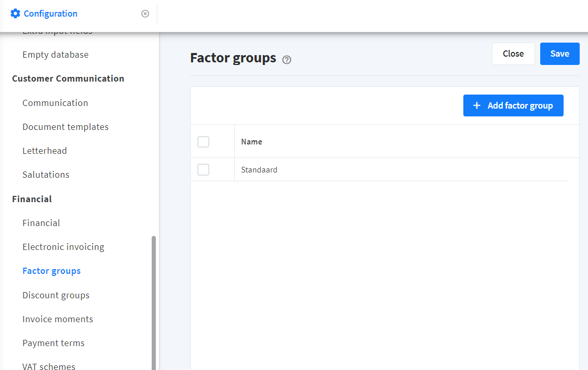Click the Factor groups page title
Viewport: 588px width, 370px height.
click(x=233, y=58)
